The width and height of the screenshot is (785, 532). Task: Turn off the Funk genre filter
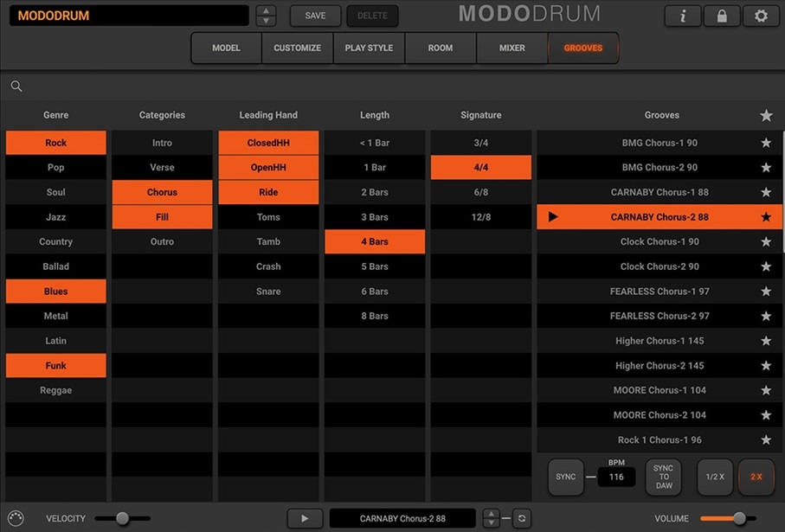[x=56, y=366]
